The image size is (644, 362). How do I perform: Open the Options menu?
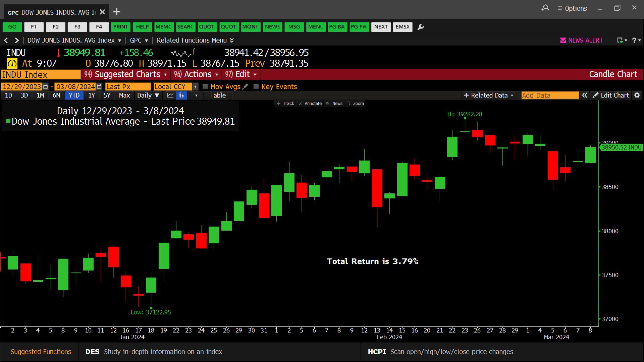pos(572,8)
